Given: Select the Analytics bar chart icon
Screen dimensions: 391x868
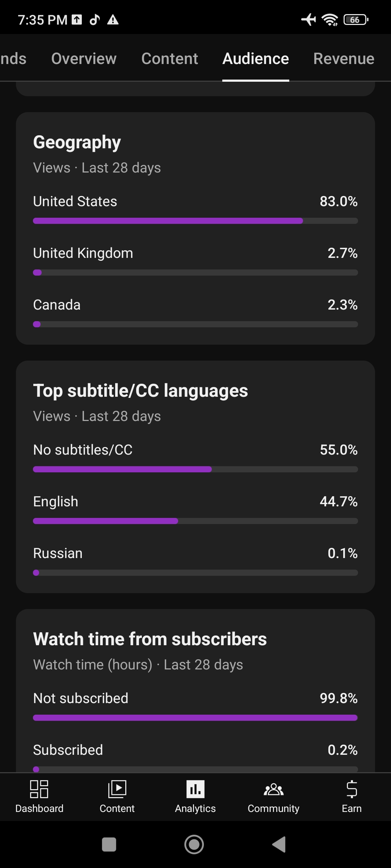Looking at the screenshot, I should 195,789.
